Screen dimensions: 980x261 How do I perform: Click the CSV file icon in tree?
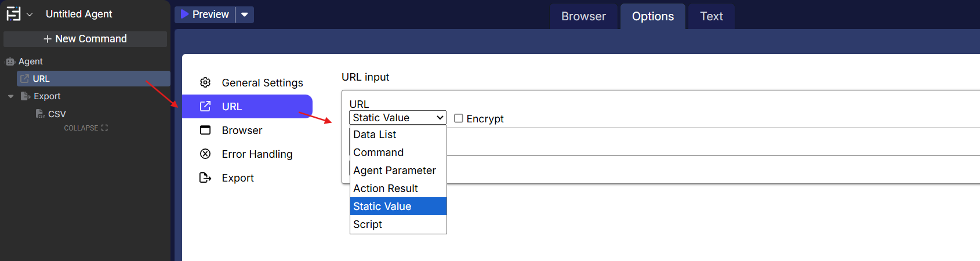[39, 114]
